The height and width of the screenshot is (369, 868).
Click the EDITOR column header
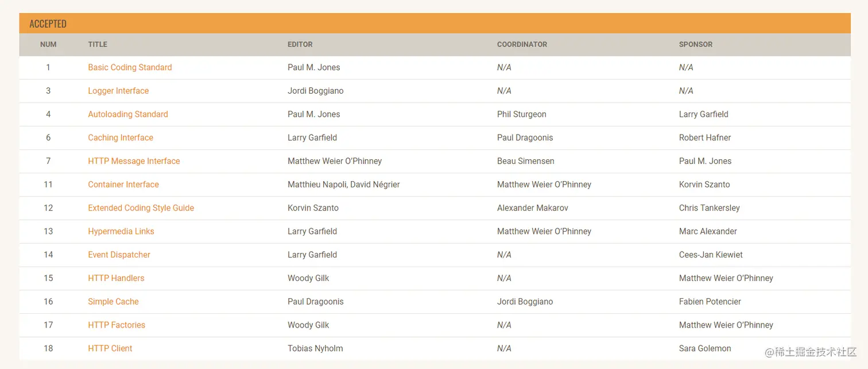(300, 44)
